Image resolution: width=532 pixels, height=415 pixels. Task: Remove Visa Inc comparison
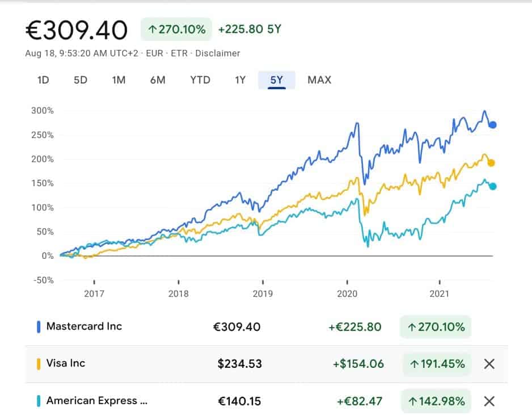489,364
